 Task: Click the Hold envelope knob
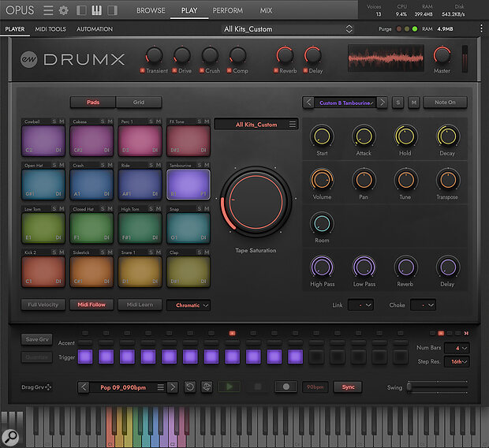[405, 136]
